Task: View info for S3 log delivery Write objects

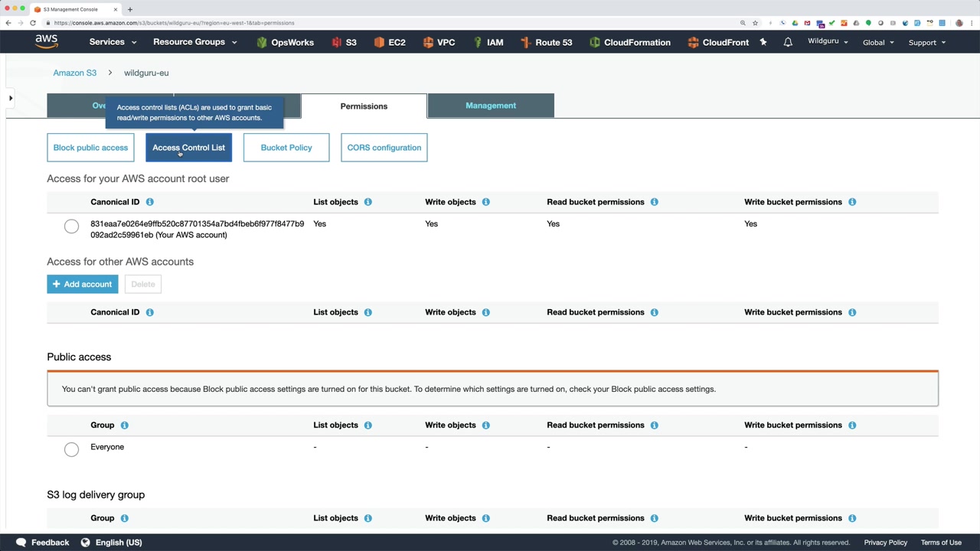Action: [x=486, y=518]
